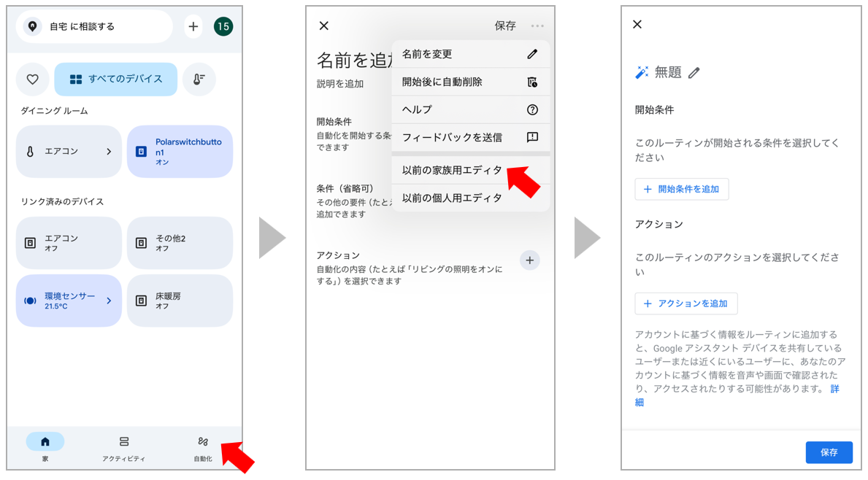The height and width of the screenshot is (480, 868).
Task: Toggle the 床暖房 device tile
Action: coord(180,301)
